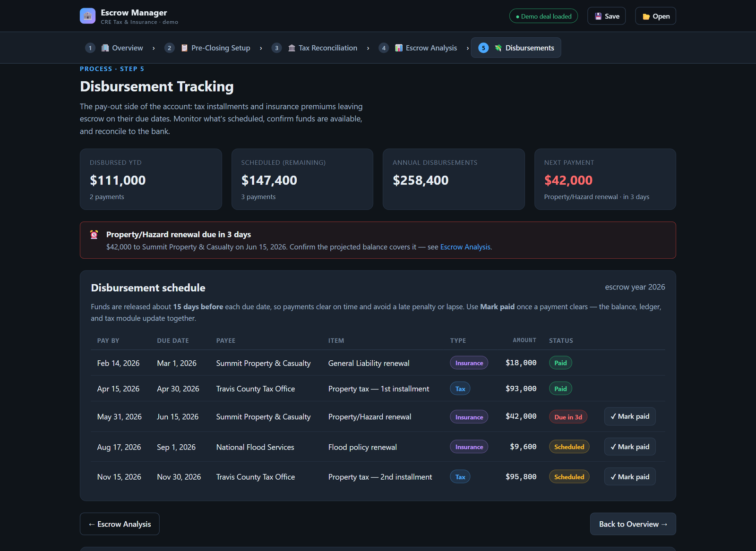Viewport: 756px width, 551px height.
Task: Click the Pre-Closing Setup clipboard icon
Action: (184, 48)
